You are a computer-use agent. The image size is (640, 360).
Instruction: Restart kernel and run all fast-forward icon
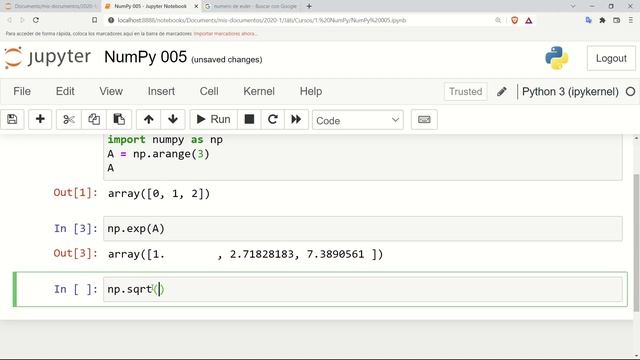(x=296, y=120)
